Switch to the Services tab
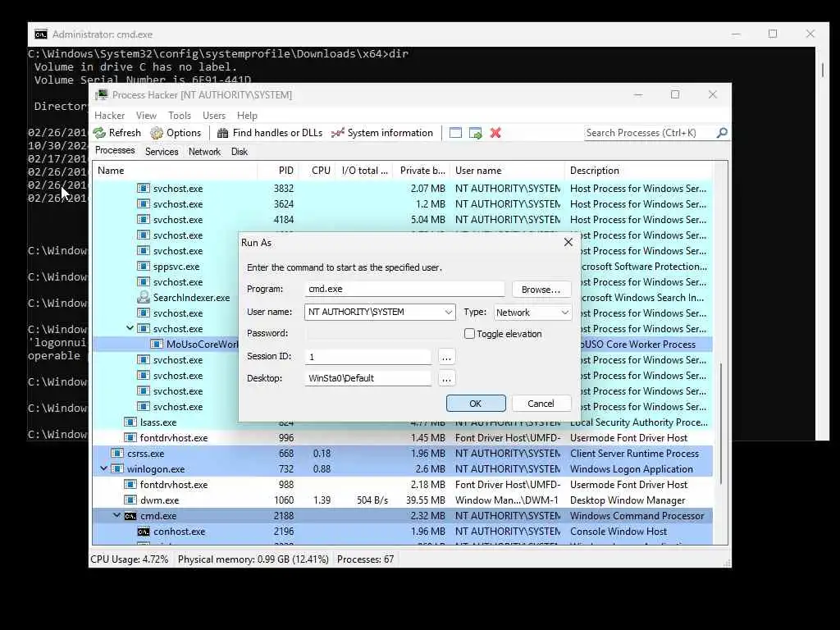This screenshot has height=630, width=840. (162, 152)
